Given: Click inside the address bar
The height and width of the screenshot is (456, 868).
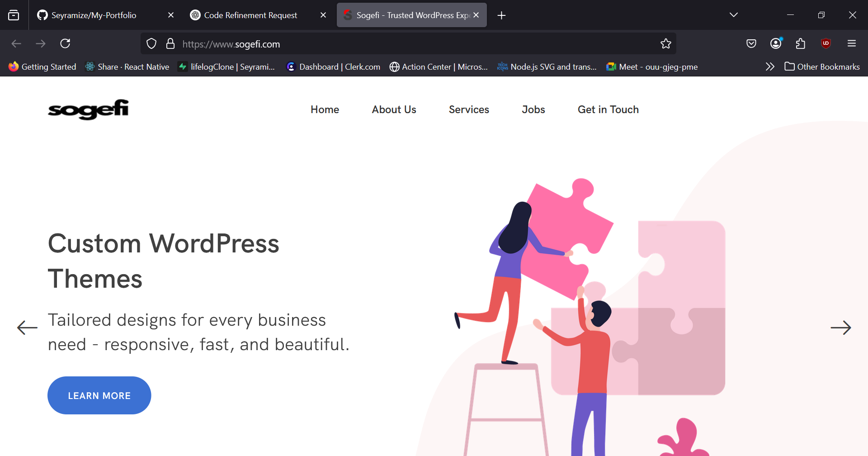Looking at the screenshot, I should pos(407,43).
